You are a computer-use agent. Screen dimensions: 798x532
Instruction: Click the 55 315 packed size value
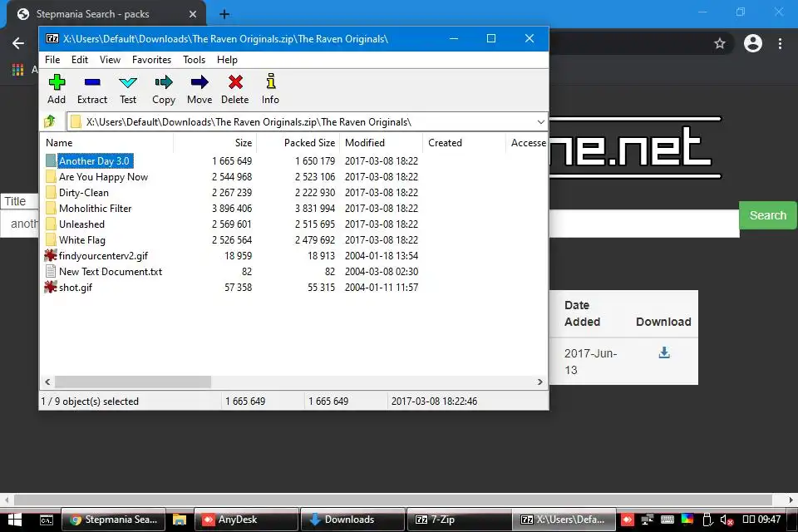click(321, 287)
